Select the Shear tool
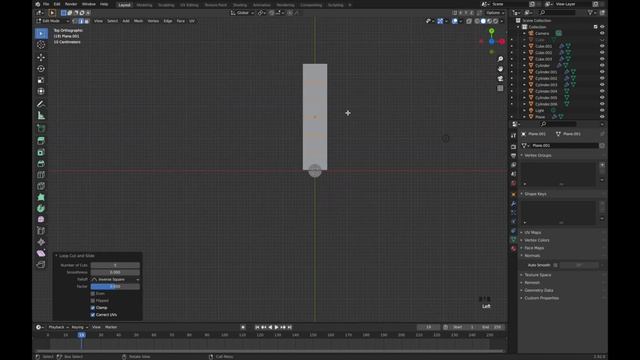Screen dimensions: 640x360 [x=41, y=253]
